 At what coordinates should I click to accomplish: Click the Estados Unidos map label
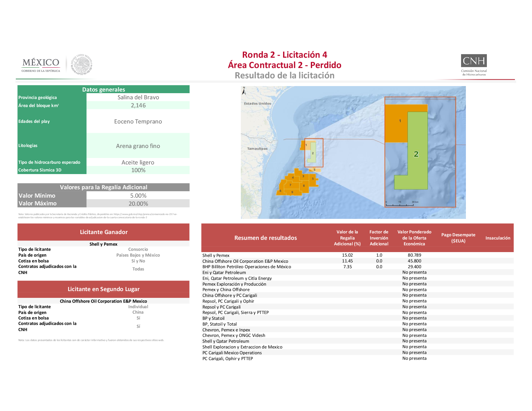click(x=257, y=103)
